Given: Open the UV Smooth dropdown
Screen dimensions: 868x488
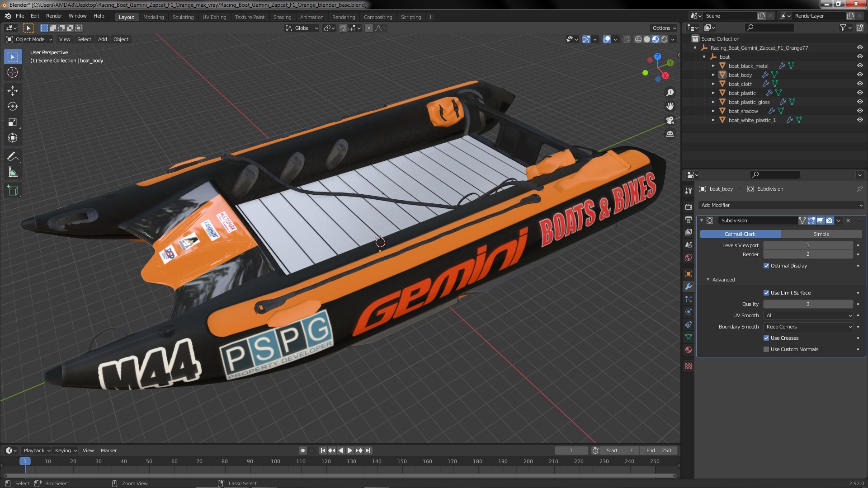Looking at the screenshot, I should [808, 315].
